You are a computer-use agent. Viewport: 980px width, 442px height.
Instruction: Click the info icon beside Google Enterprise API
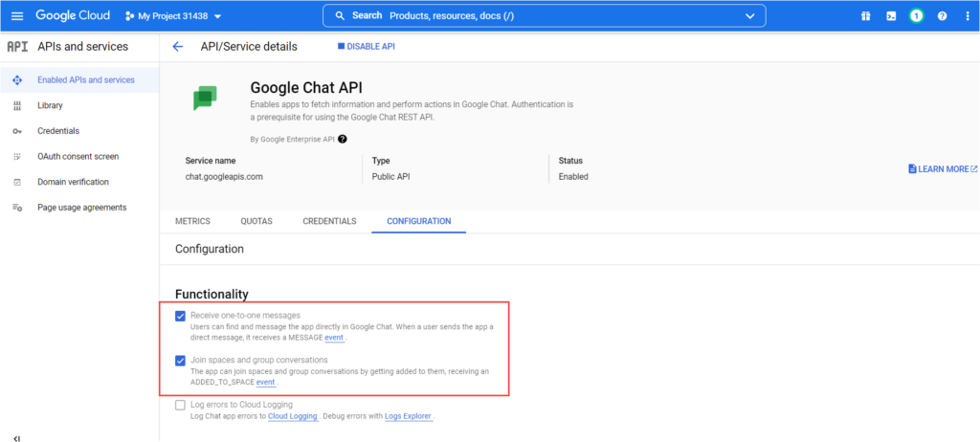(x=343, y=139)
